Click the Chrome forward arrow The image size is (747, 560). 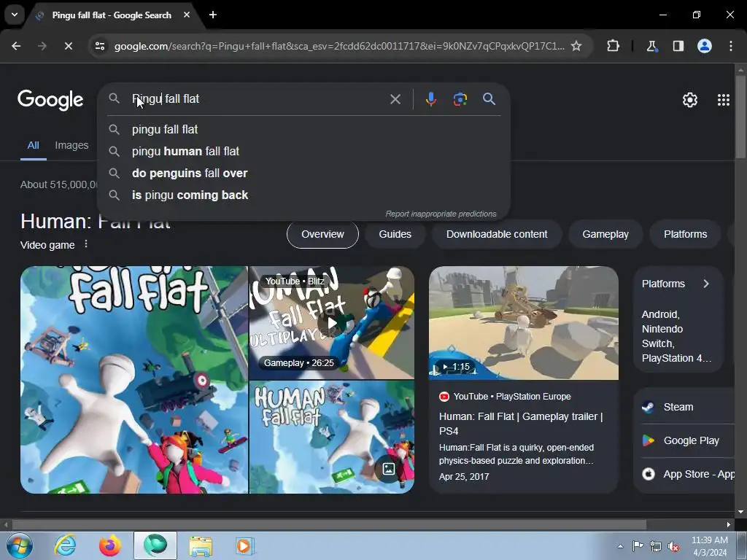point(42,46)
